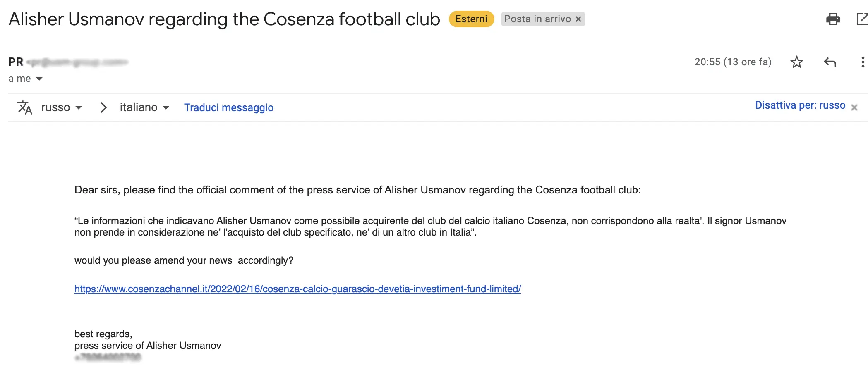Expand the source language russo dropdown
This screenshot has width=868, height=377.
pos(62,107)
